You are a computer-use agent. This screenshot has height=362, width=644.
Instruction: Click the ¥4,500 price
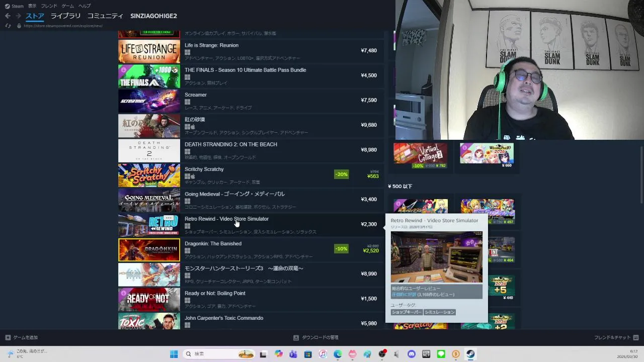[x=369, y=75]
